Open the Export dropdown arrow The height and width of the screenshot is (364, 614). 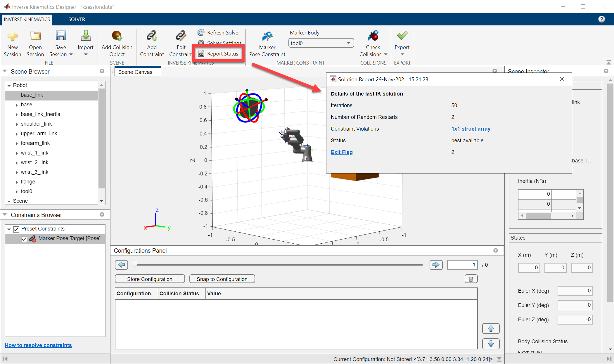402,55
